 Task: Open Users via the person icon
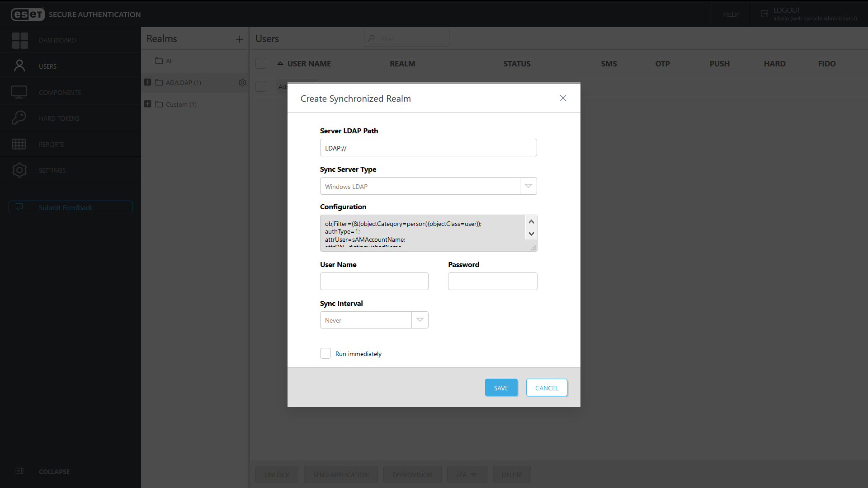point(19,66)
